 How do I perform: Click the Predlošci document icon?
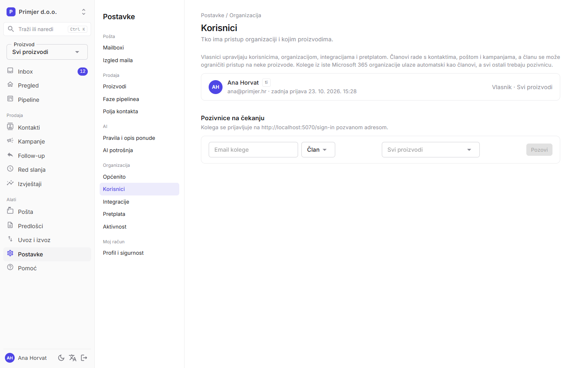(10, 226)
